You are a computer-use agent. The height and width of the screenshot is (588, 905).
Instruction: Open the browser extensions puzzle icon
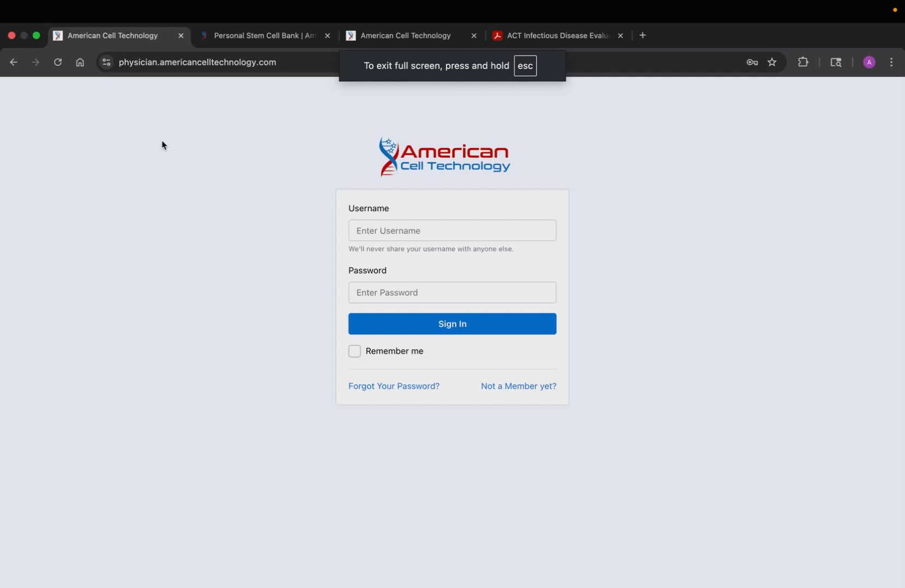tap(804, 62)
